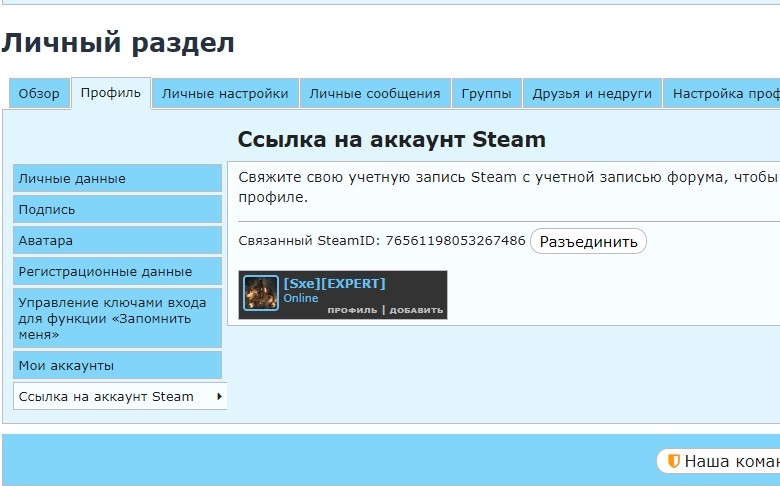Open Управление ключами входа settings
This screenshot has width=780, height=486.
click(117, 318)
